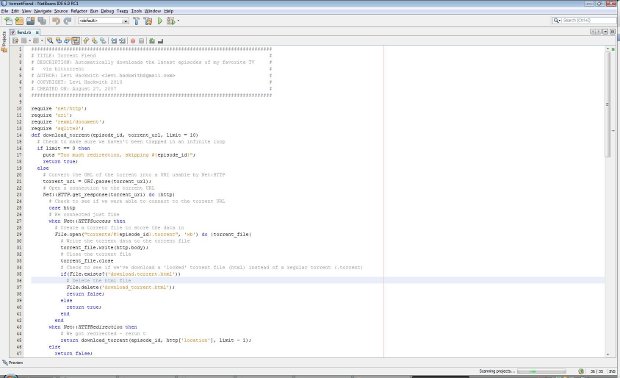
Task: Jump to next bookmark icon
Action: click(x=95, y=41)
